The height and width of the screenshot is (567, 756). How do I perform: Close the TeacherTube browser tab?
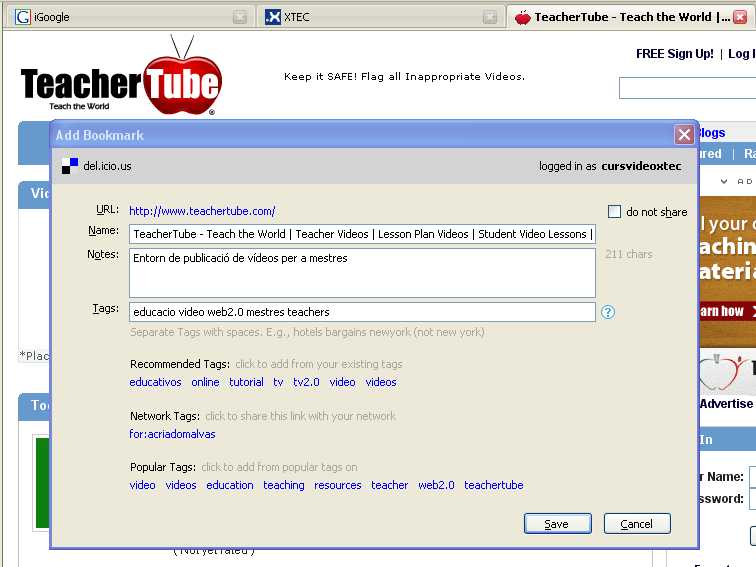[740, 17]
